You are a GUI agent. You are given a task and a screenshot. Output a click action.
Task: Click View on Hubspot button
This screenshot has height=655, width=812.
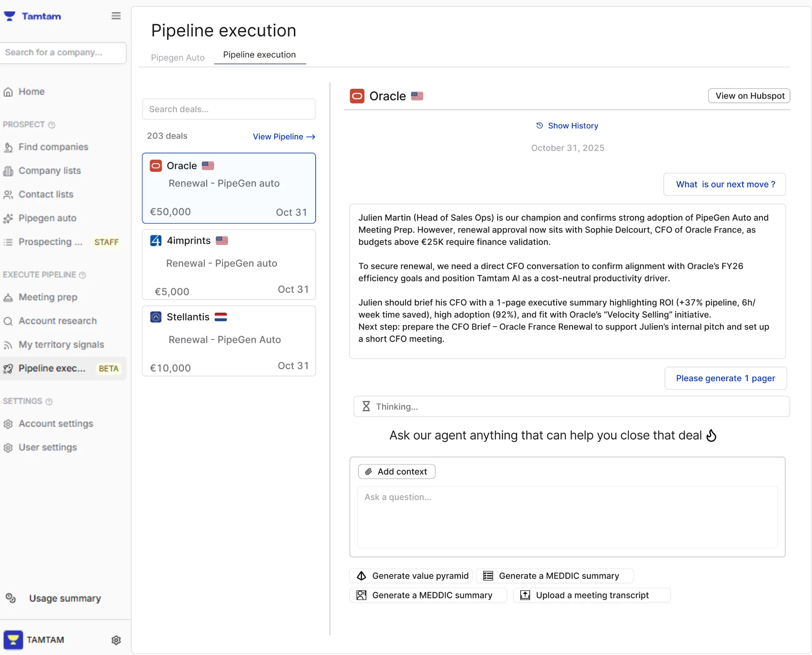749,96
